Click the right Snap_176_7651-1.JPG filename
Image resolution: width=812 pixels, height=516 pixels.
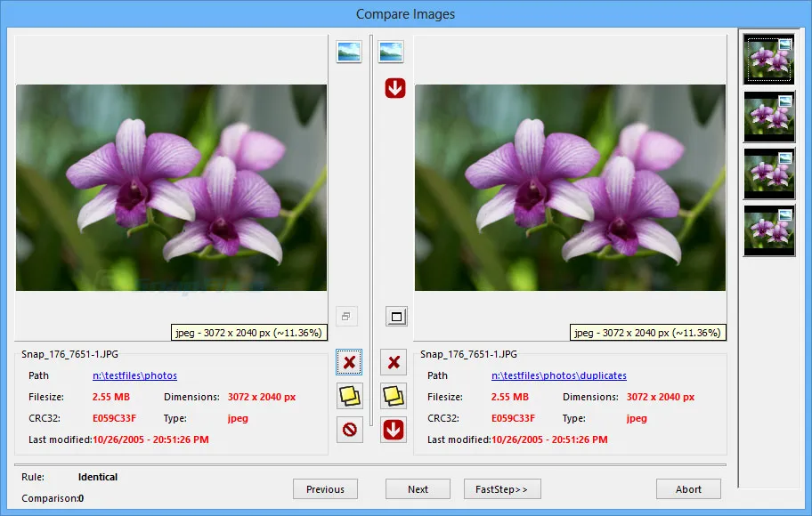pyautogui.click(x=468, y=354)
